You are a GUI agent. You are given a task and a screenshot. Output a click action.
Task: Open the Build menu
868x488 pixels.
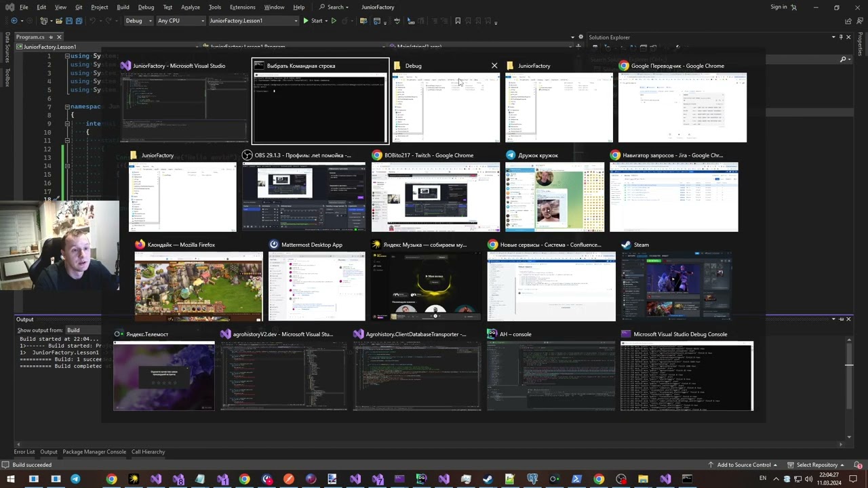(123, 7)
